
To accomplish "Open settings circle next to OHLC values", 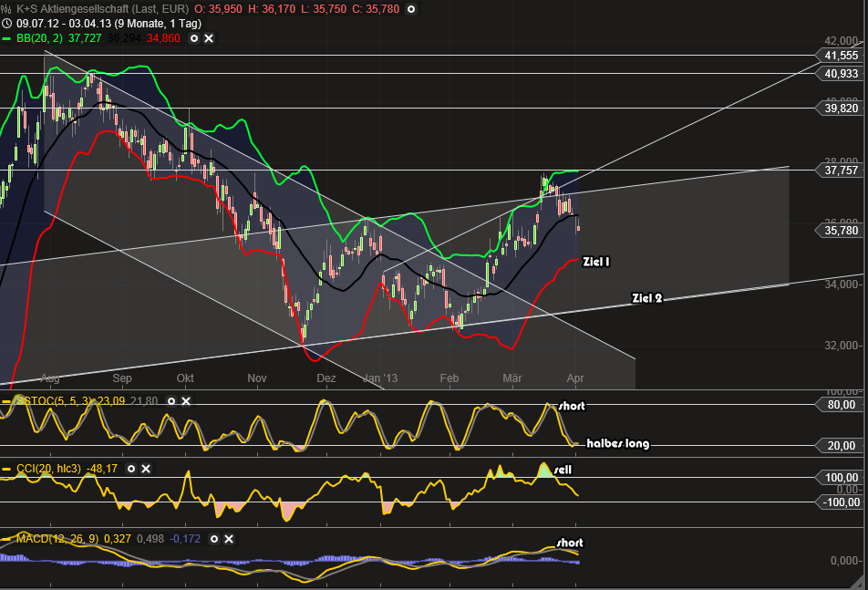I will [x=411, y=9].
